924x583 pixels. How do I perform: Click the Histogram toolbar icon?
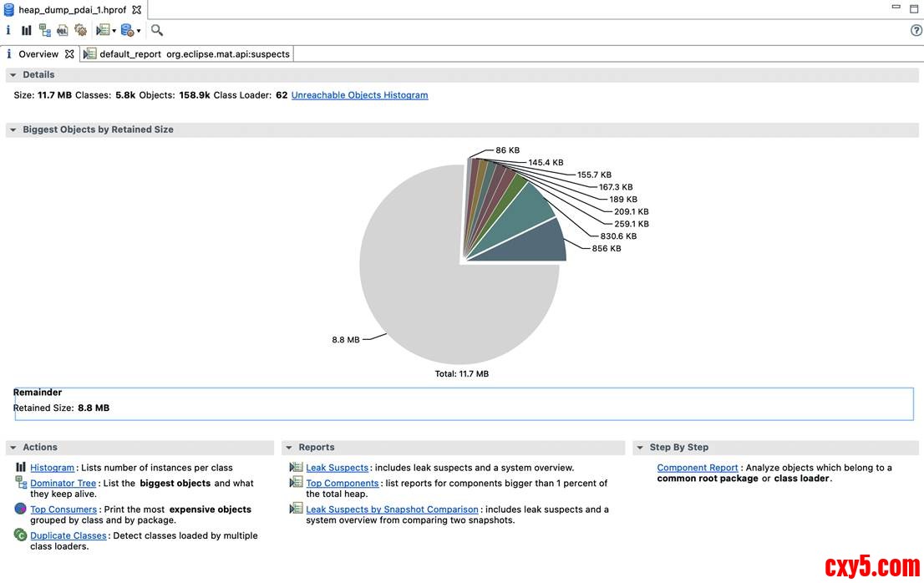(27, 30)
